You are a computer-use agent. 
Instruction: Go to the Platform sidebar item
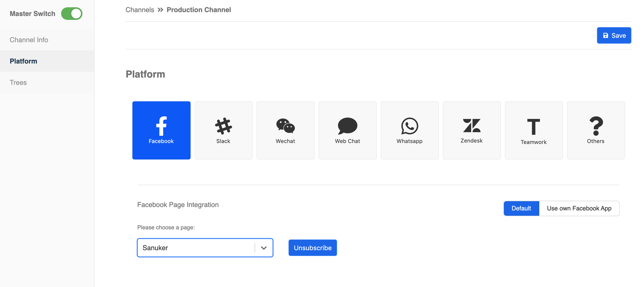pyautogui.click(x=47, y=61)
